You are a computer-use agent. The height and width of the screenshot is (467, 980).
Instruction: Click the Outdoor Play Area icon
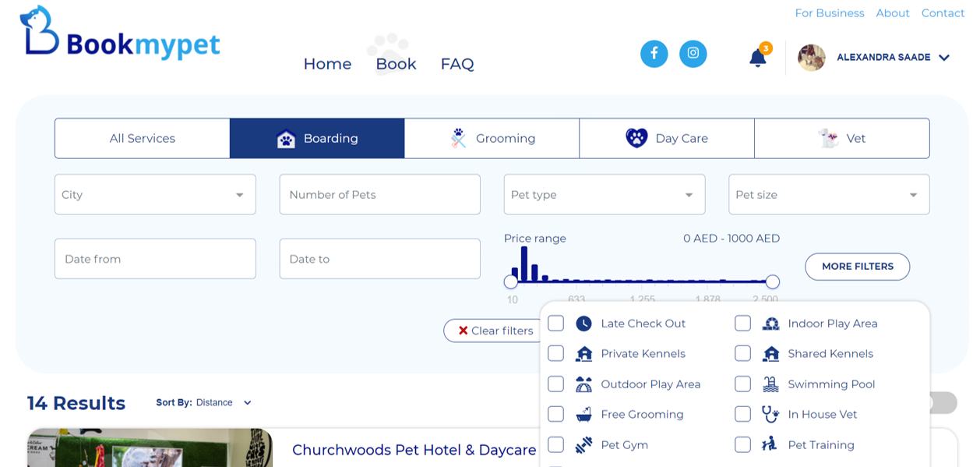(583, 384)
